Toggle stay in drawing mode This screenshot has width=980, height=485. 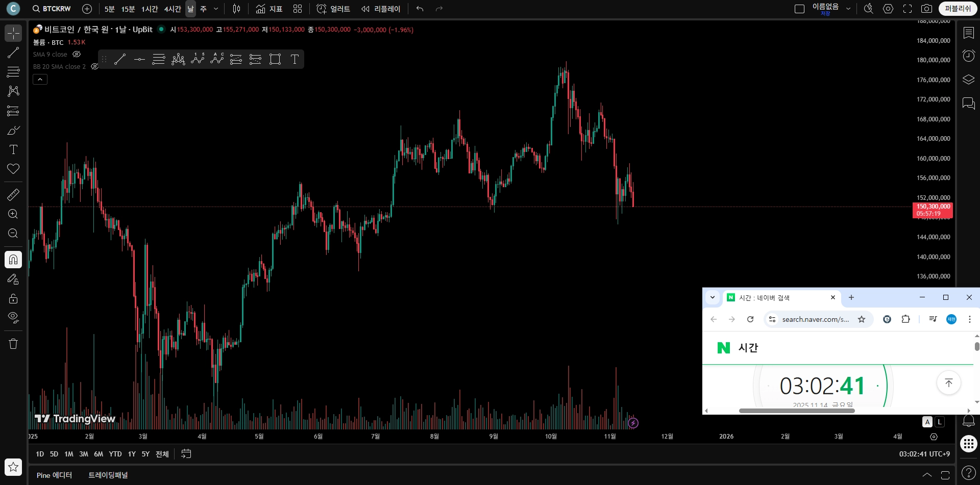pyautogui.click(x=13, y=279)
